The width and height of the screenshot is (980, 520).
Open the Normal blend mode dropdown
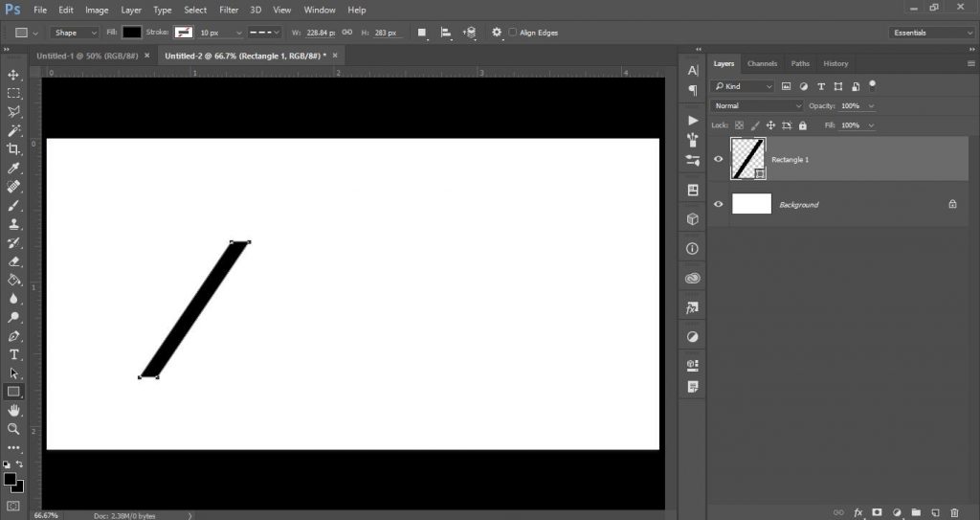[x=757, y=105]
